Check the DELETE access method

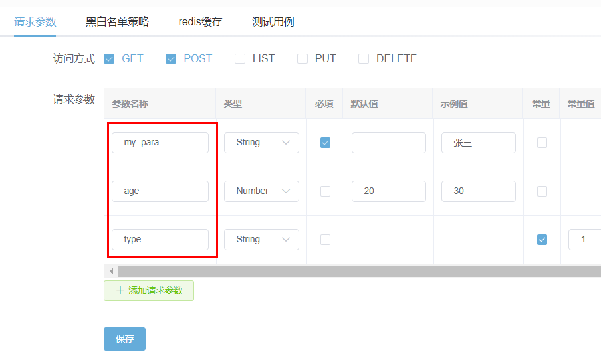pyautogui.click(x=364, y=58)
